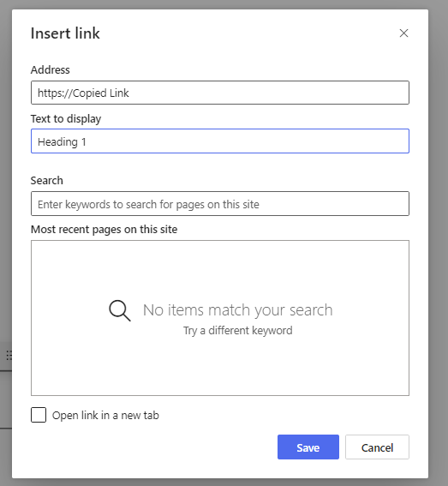448x486 pixels.
Task: Click 'Most recent pages on this site' heading
Action: point(105,230)
